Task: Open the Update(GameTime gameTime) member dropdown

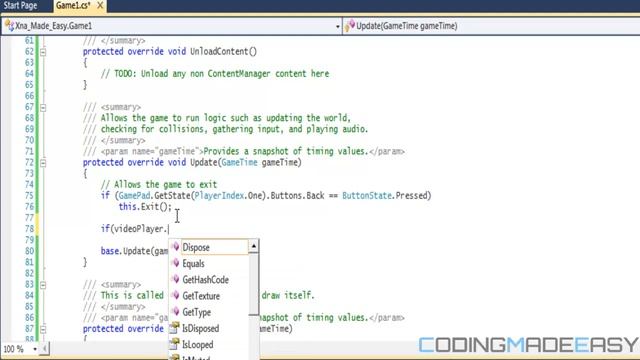Action: [491, 26]
